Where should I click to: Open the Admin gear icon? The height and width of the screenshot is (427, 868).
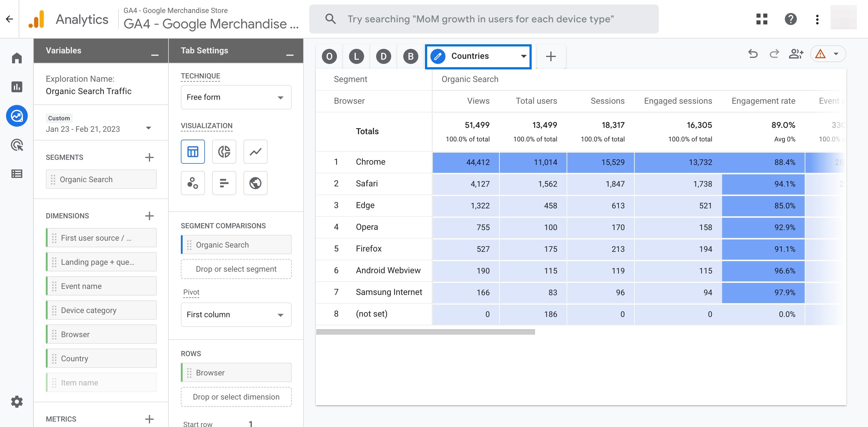pyautogui.click(x=17, y=401)
